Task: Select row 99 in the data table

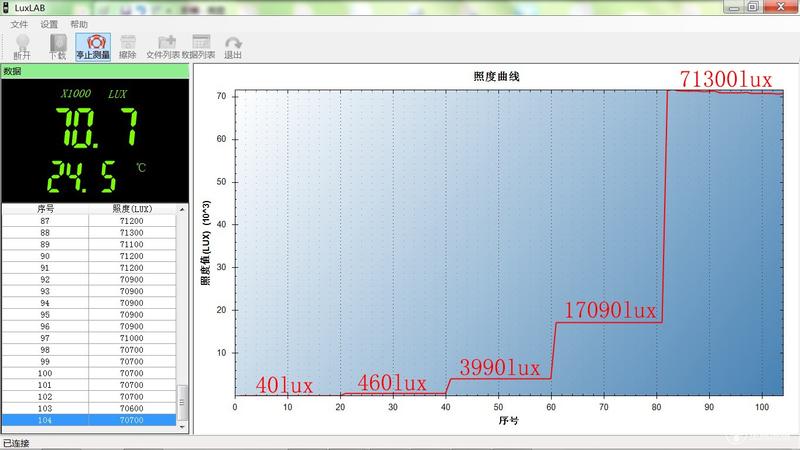Action: (89, 361)
